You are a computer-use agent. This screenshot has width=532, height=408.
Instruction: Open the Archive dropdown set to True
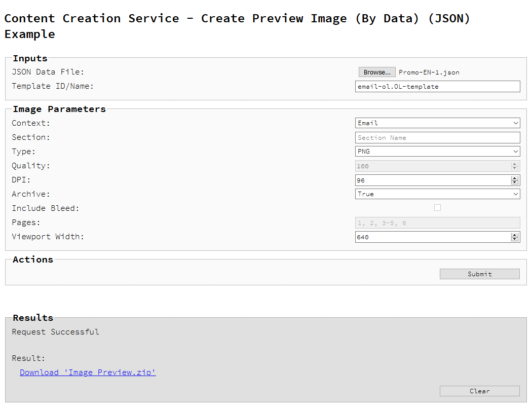pyautogui.click(x=437, y=194)
